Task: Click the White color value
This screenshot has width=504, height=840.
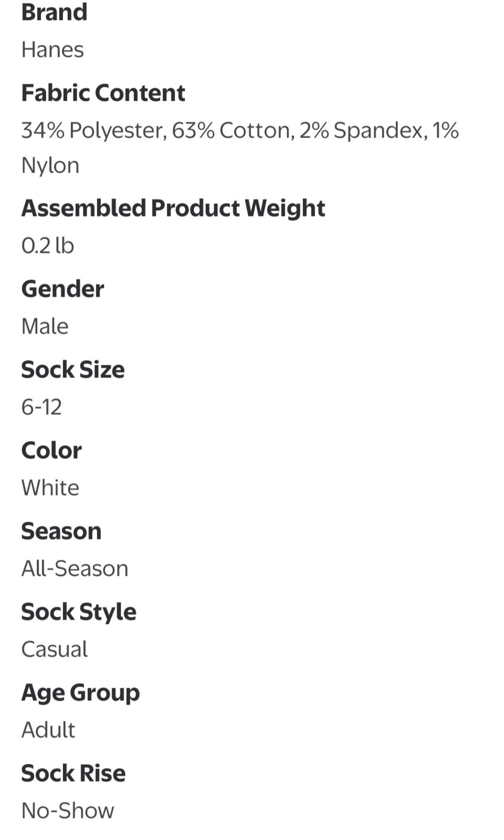Action: point(50,488)
